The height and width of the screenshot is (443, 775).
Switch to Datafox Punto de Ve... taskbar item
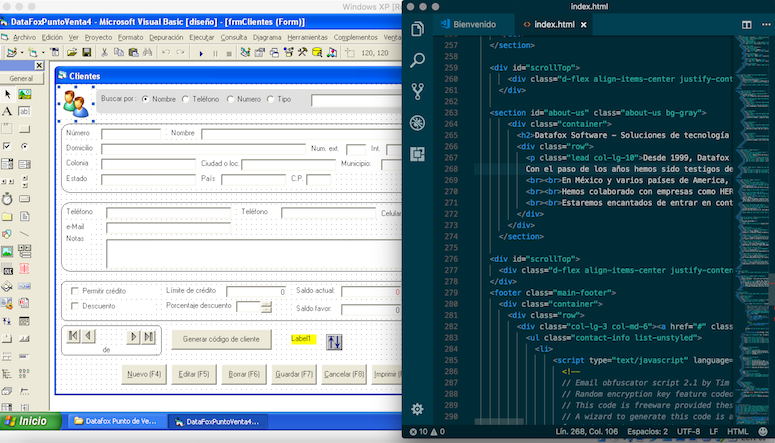click(x=115, y=421)
